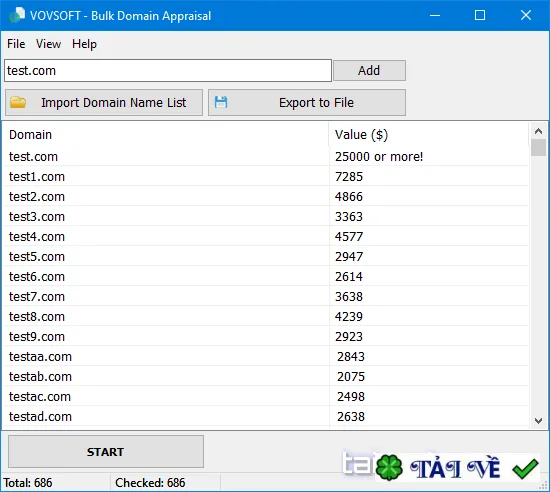The height and width of the screenshot is (492, 550).
Task: Click the VOVSOFT app icon in title bar
Action: 17,15
